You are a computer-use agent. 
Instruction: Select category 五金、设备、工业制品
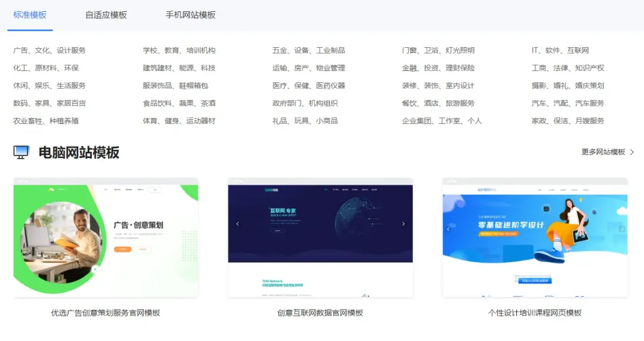pyautogui.click(x=308, y=51)
